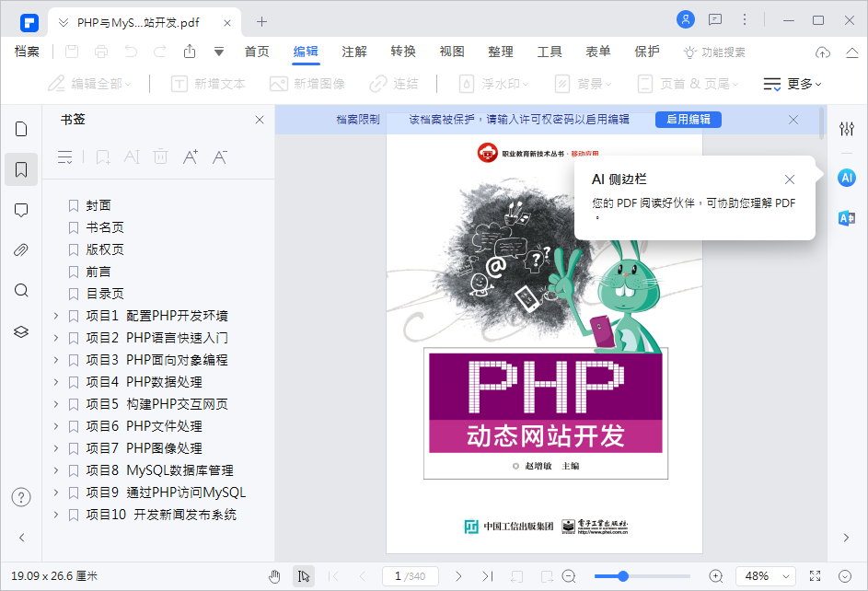Click the 启用编辑 enable editing button
868x591 pixels.
coord(689,120)
